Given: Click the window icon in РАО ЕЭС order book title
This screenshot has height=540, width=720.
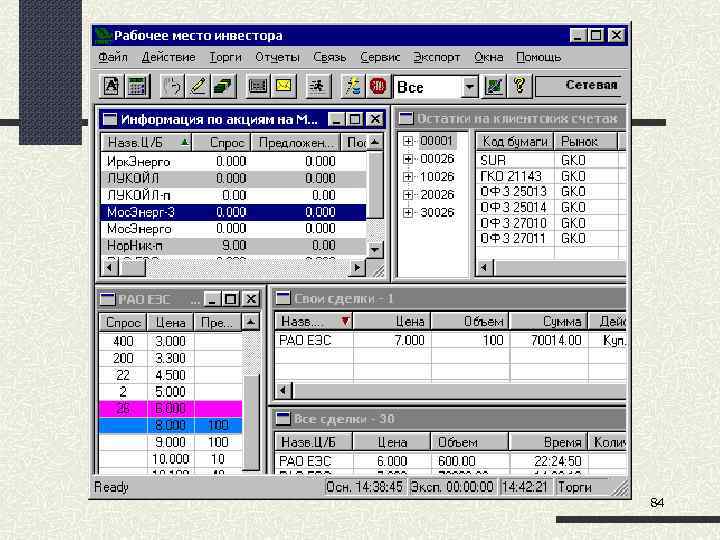Looking at the screenshot, I should pyautogui.click(x=107, y=299).
